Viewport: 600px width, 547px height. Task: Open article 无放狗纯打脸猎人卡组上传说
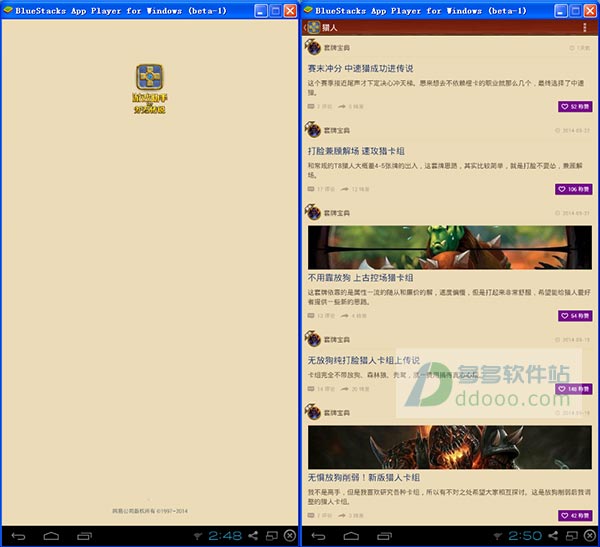click(x=364, y=360)
